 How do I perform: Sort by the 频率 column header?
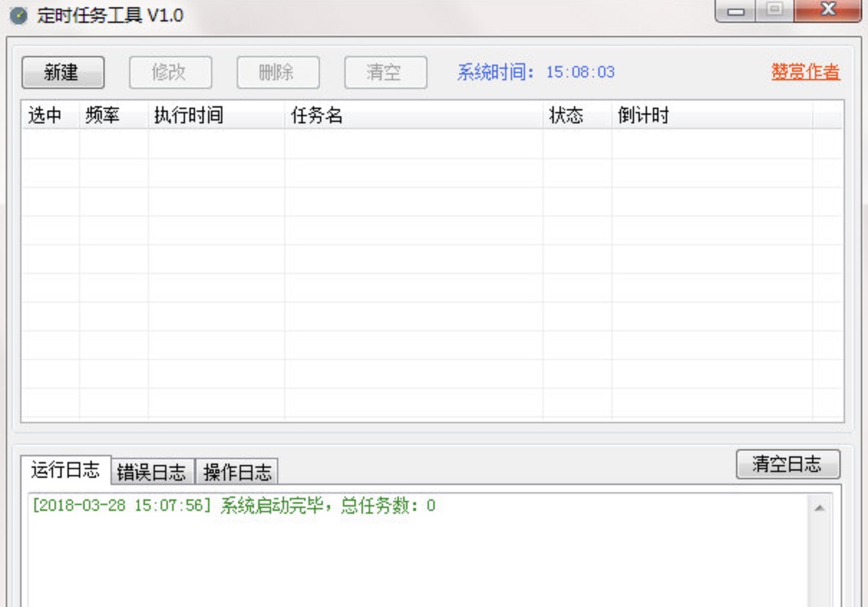[x=113, y=116]
